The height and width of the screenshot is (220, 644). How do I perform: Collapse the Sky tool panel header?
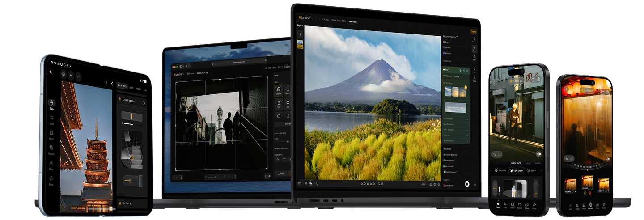point(455,70)
